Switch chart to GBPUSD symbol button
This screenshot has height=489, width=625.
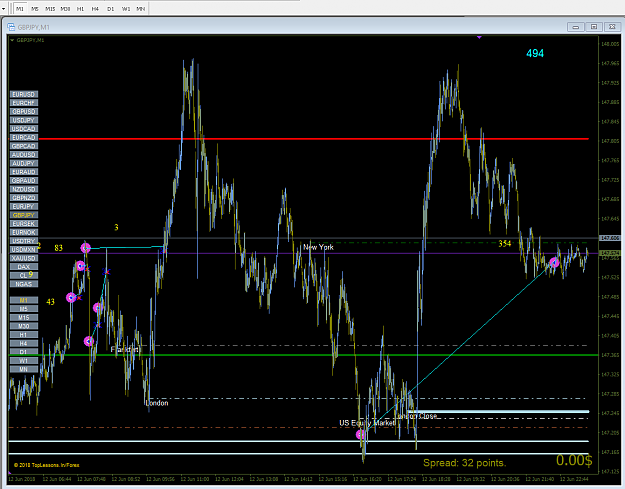[x=24, y=112]
